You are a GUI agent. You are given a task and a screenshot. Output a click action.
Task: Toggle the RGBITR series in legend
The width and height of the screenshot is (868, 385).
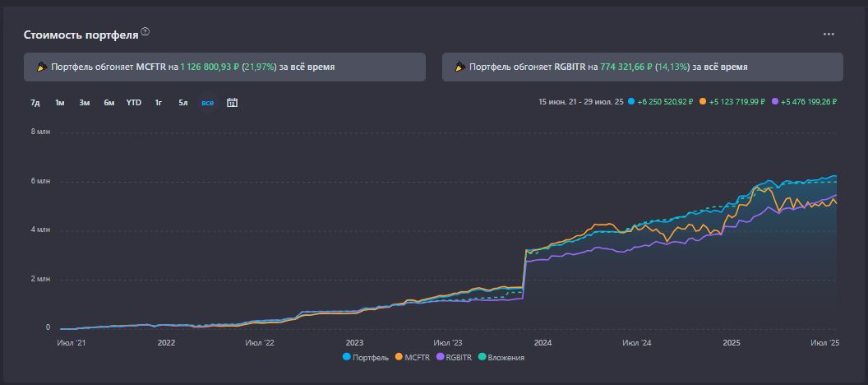coord(454,357)
